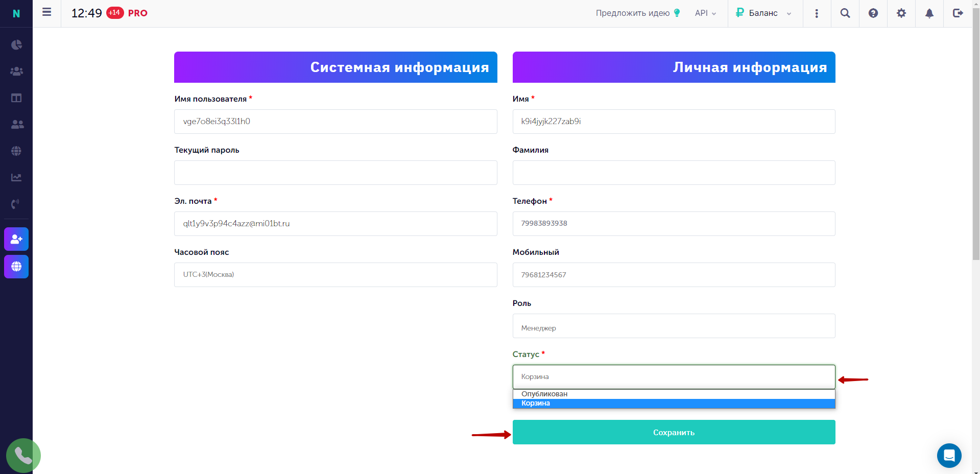
Task: Open the pie chart sidebar section
Action: pos(16,45)
